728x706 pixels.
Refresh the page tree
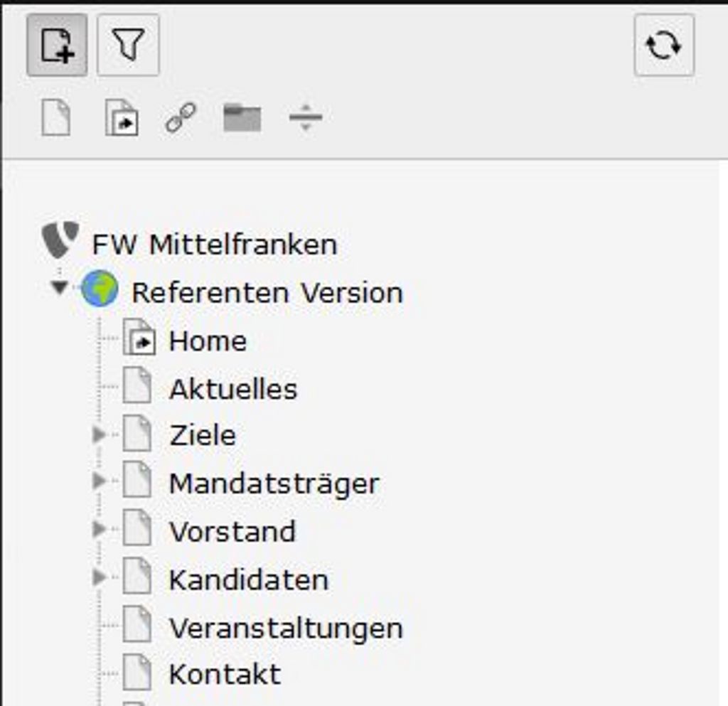pyautogui.click(x=664, y=45)
